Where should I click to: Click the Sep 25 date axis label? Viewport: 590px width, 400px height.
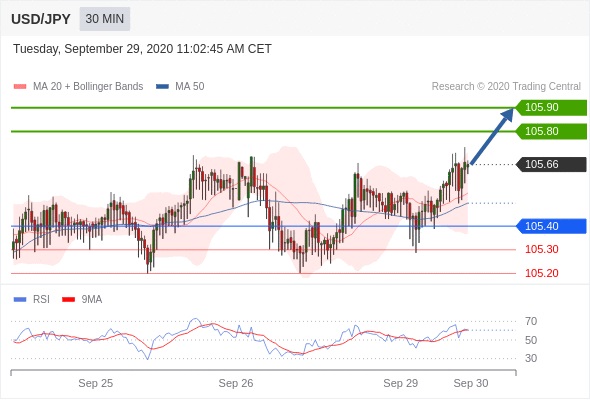pos(96,383)
